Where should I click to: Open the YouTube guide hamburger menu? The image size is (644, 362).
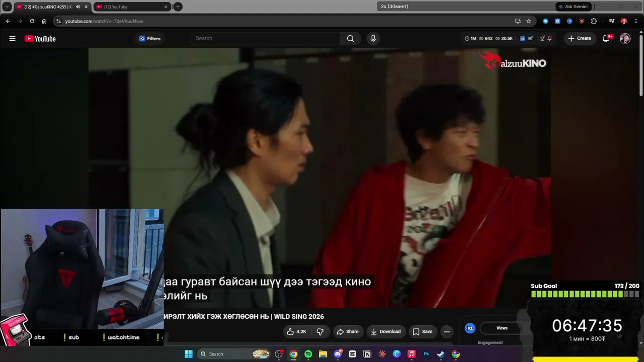12,39
